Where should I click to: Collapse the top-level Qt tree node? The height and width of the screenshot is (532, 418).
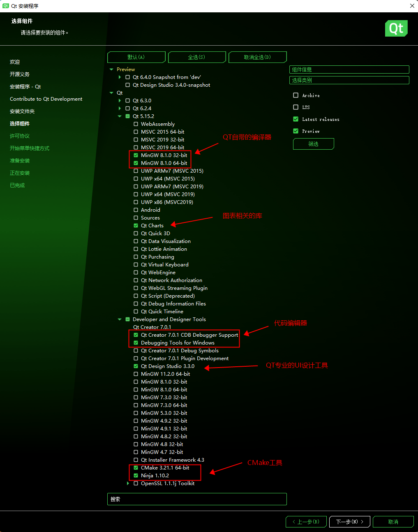click(x=111, y=93)
